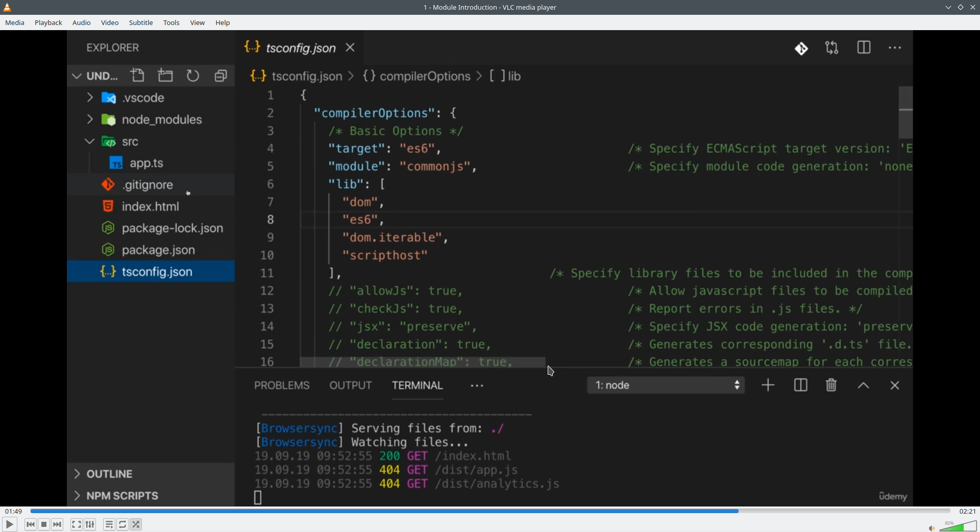Go to previous media in playlist
Screen dimensions: 980x532
pyautogui.click(x=31, y=524)
